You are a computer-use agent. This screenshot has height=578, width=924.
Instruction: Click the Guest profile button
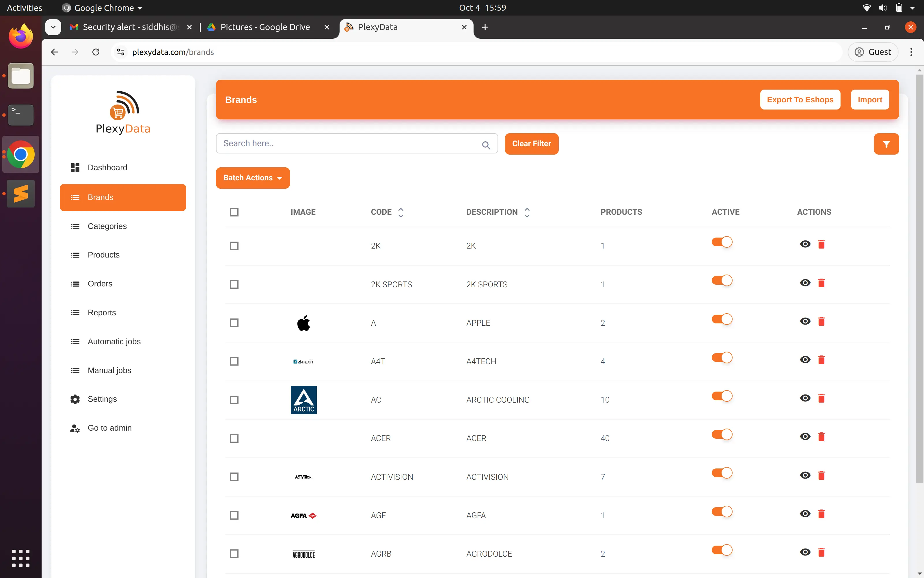872,52
